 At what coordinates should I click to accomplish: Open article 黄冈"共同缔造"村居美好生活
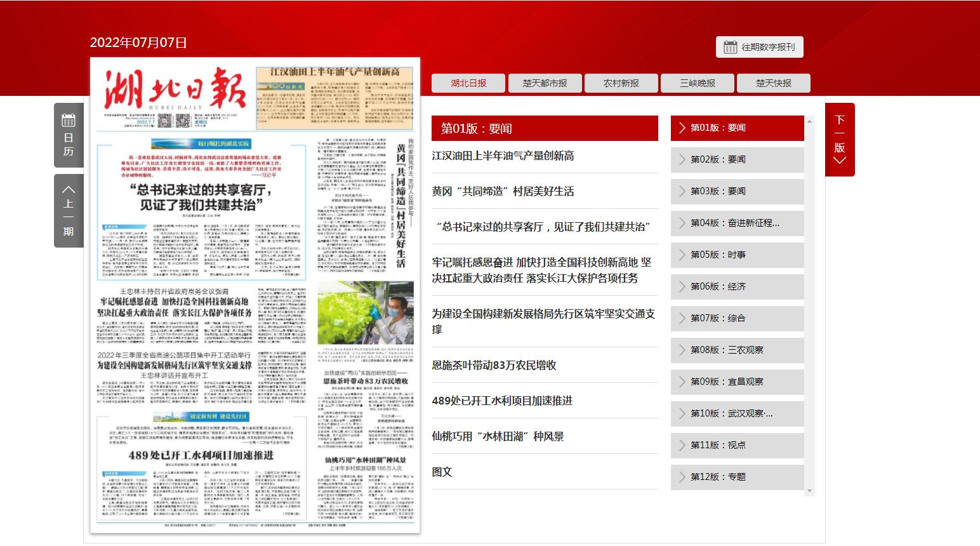click(x=503, y=191)
